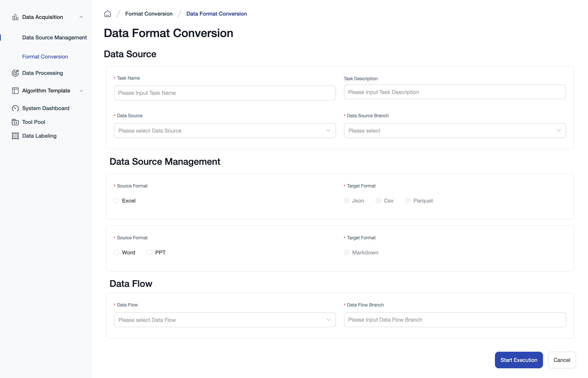
Task: Pick the Markdown target format radio
Action: point(347,253)
